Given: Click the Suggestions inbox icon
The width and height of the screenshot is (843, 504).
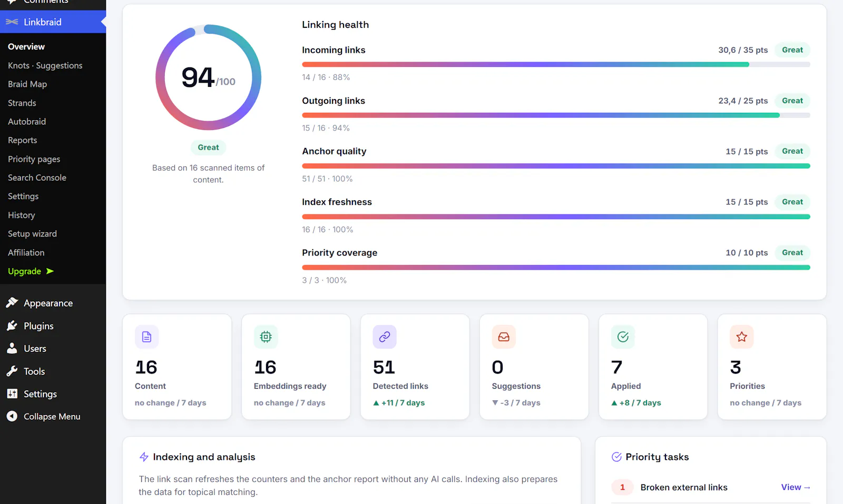Looking at the screenshot, I should pyautogui.click(x=504, y=337).
